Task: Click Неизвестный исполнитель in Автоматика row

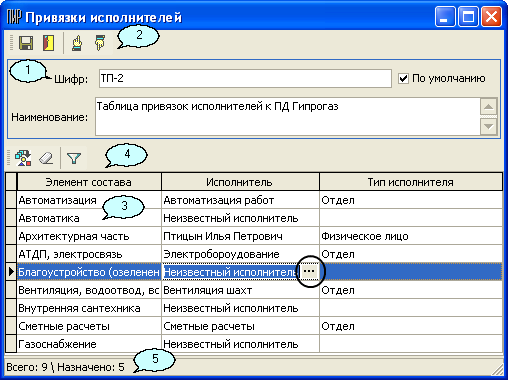Action: 240,218
